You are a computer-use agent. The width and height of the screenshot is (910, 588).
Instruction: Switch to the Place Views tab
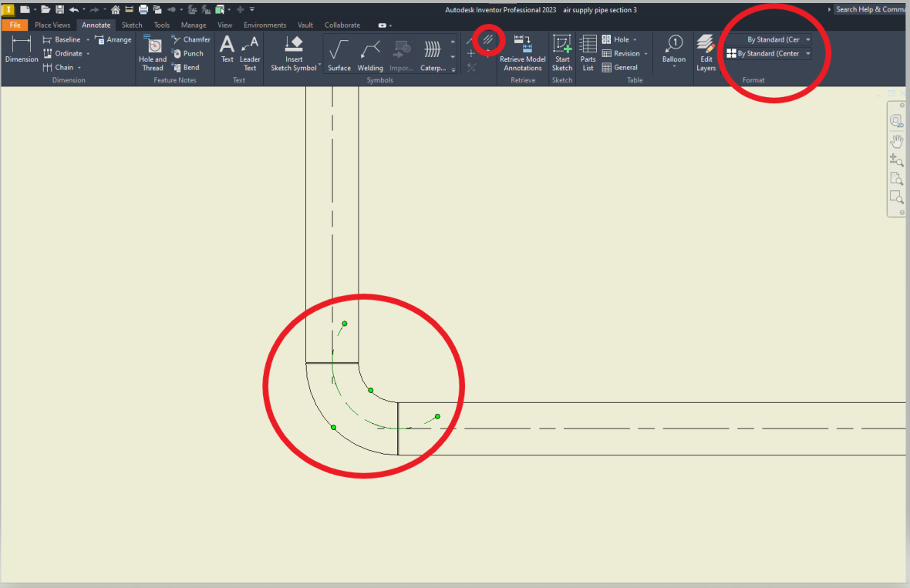coord(52,25)
